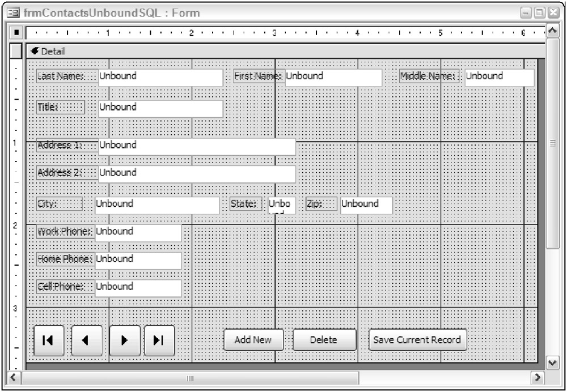Click the Title label control
This screenshot has height=392, width=567.
[x=60, y=107]
